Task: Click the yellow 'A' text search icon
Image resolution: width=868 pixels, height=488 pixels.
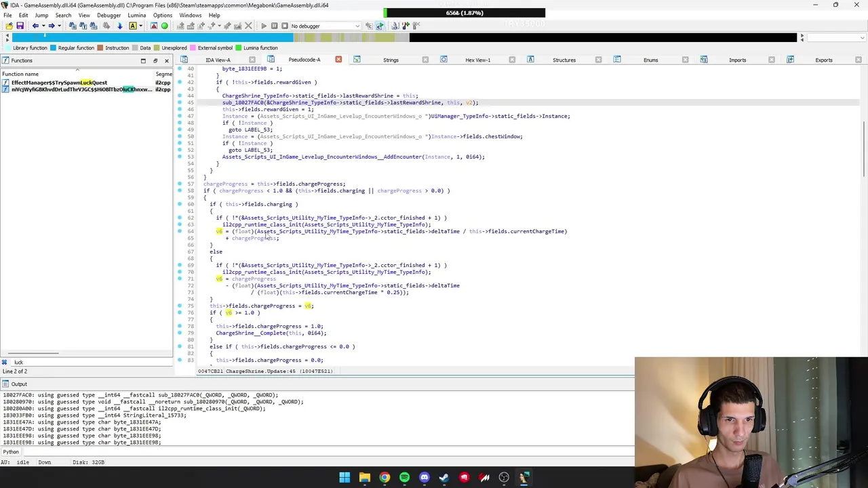Action: click(x=133, y=26)
